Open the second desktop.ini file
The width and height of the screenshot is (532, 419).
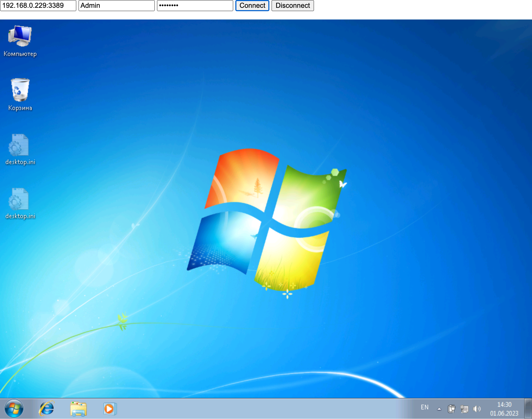pos(20,200)
